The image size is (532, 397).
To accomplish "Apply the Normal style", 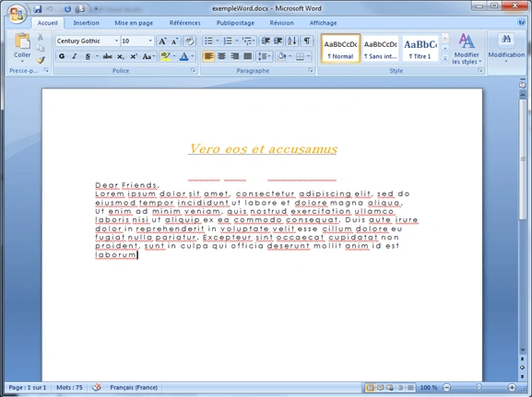I will pyautogui.click(x=340, y=48).
